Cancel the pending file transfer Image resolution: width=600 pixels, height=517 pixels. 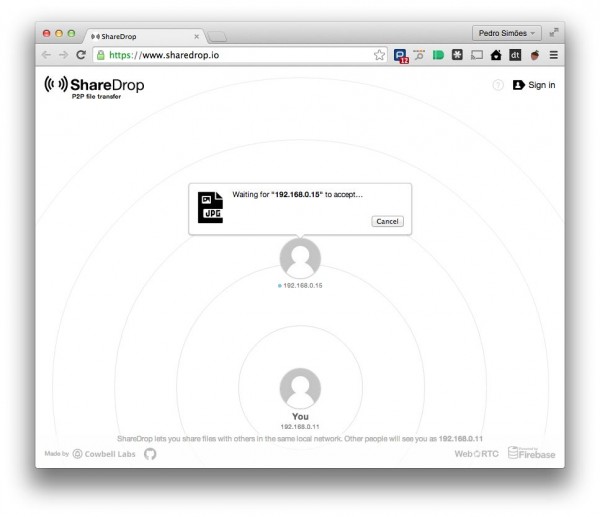click(387, 221)
